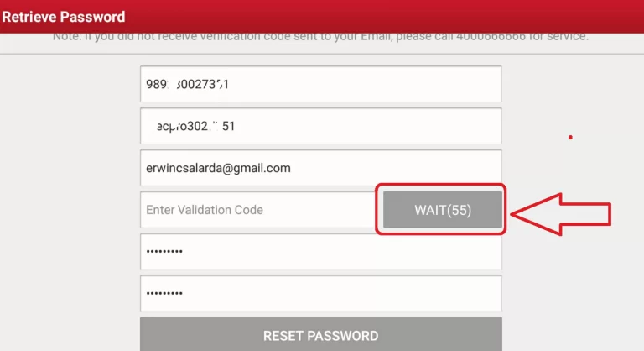The height and width of the screenshot is (351, 644).
Task: Click the red arrow pointing at WAIT
Action: point(561,214)
